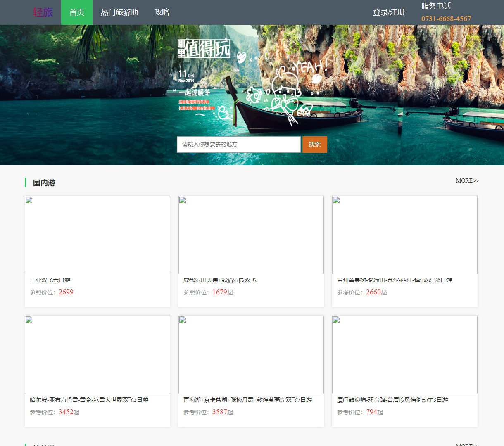Screen dimensions: 504x446
Task: Click the broken image icon on 厦门鼓浪屿 card
Action: tap(336, 319)
